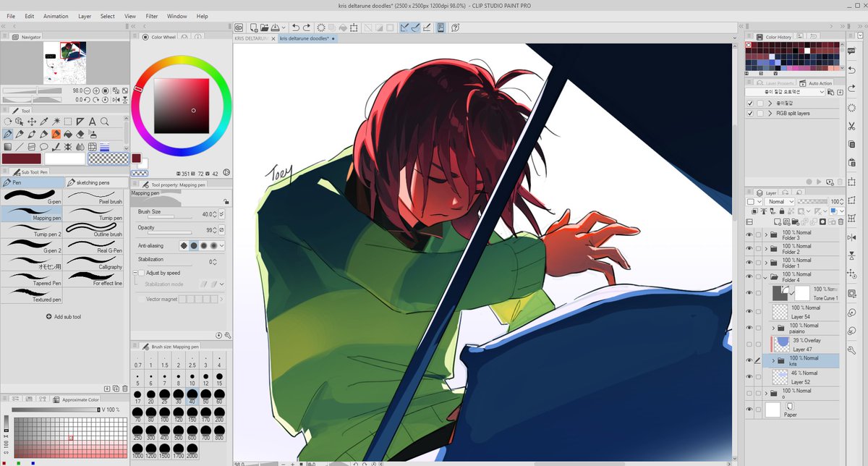Viewport: 868px width, 466px height.
Task: Select the Magnifier zoom tool
Action: pos(104,122)
